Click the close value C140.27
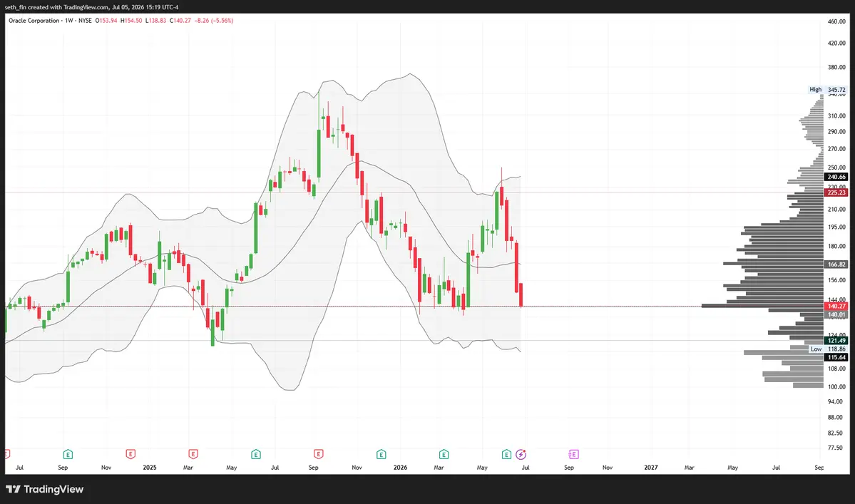The width and height of the screenshot is (855, 504). 180,21
